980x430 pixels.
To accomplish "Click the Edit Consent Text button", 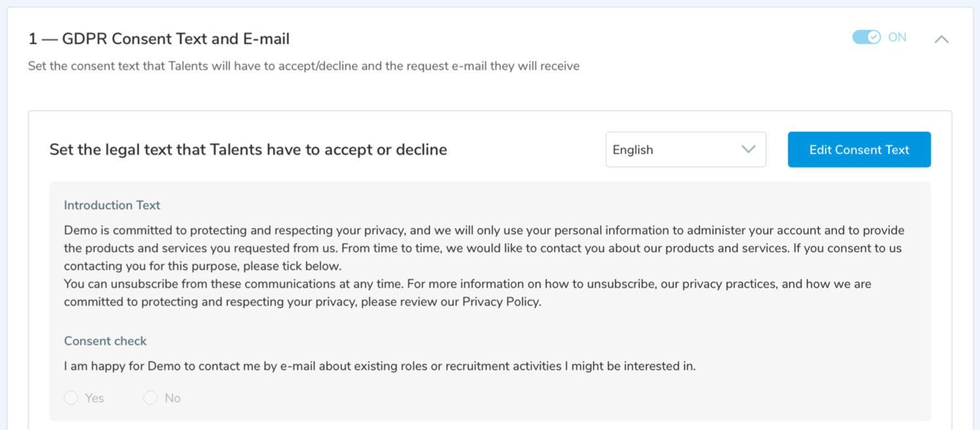I will [x=859, y=150].
